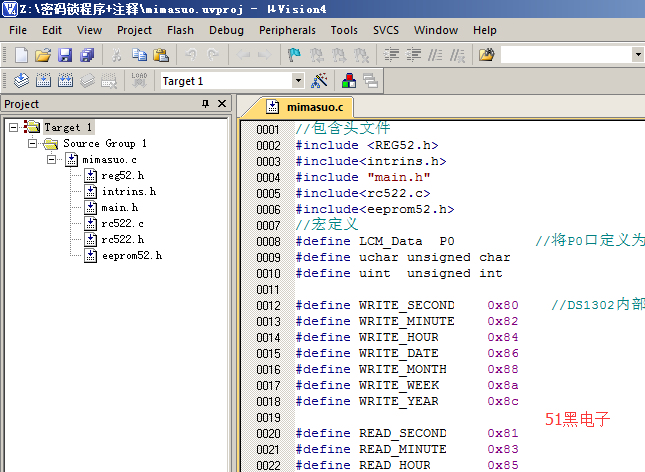Collapse Source Group 1 node
Screen dimensions: 645x472
[32, 144]
